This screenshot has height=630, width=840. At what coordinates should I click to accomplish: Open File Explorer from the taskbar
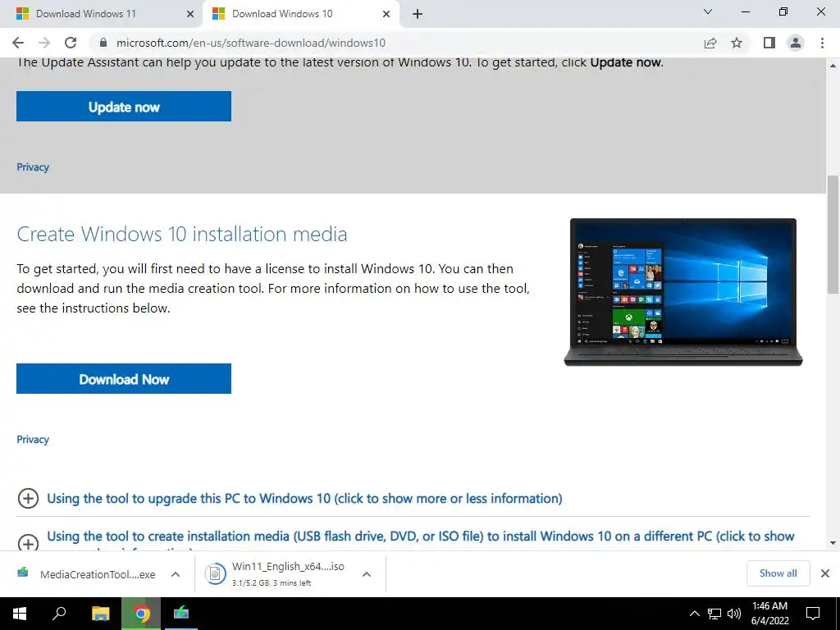coord(100,614)
